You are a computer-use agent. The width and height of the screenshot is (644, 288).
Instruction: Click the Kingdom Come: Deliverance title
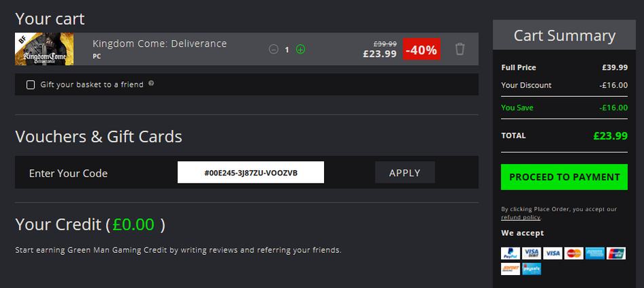click(x=159, y=43)
